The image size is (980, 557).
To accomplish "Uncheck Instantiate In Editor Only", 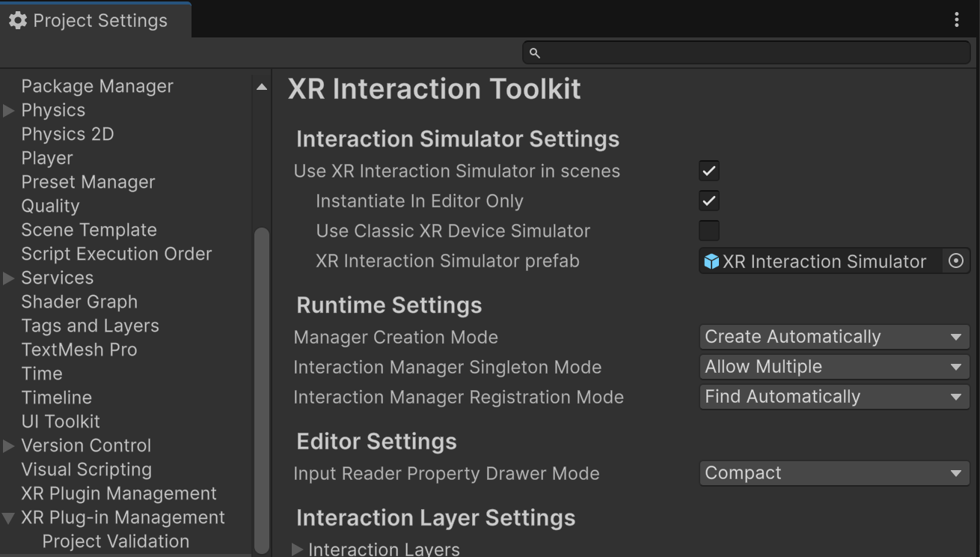I will point(708,201).
